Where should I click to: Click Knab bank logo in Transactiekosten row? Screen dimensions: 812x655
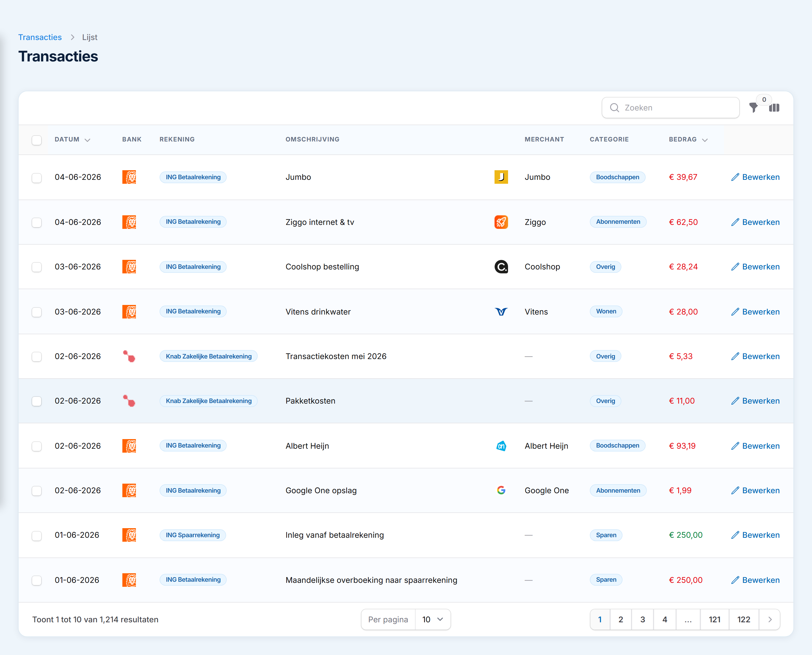(129, 357)
